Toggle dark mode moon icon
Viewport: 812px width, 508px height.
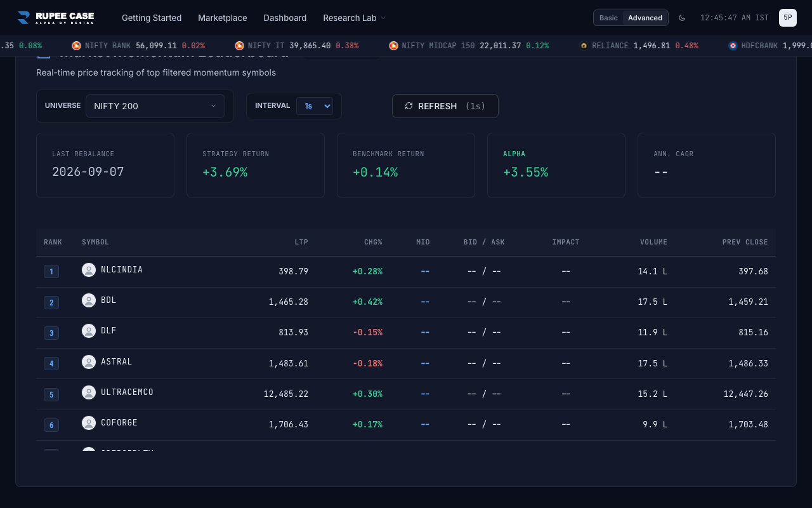coord(682,18)
